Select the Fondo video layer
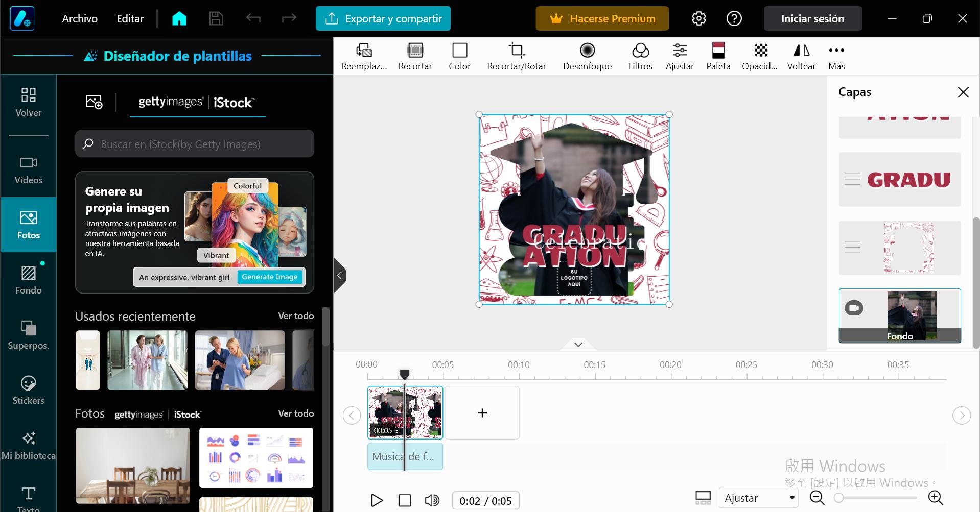980x512 pixels. [x=900, y=315]
